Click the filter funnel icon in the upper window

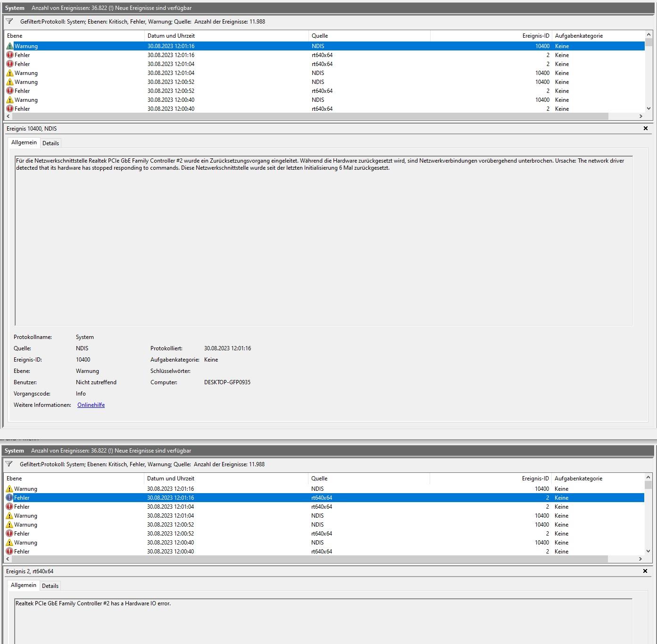[9, 21]
